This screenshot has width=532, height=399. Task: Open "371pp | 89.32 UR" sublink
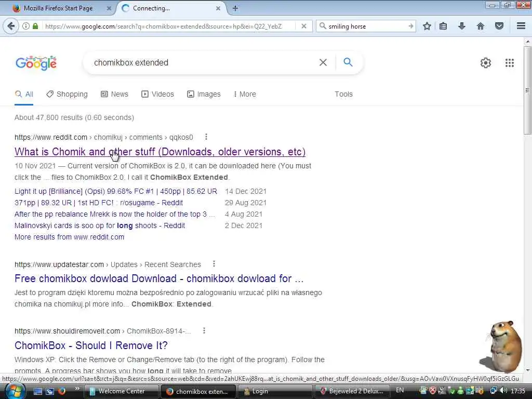99,203
